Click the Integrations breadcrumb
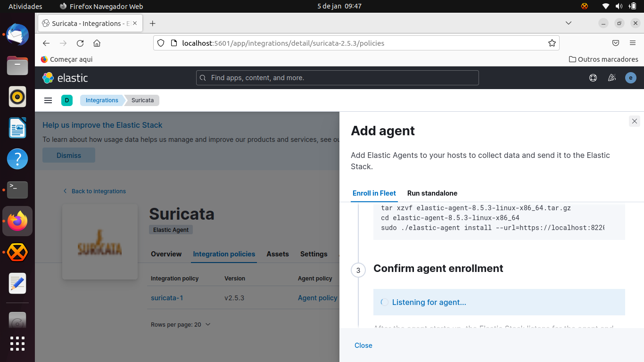The image size is (644, 362). (102, 100)
